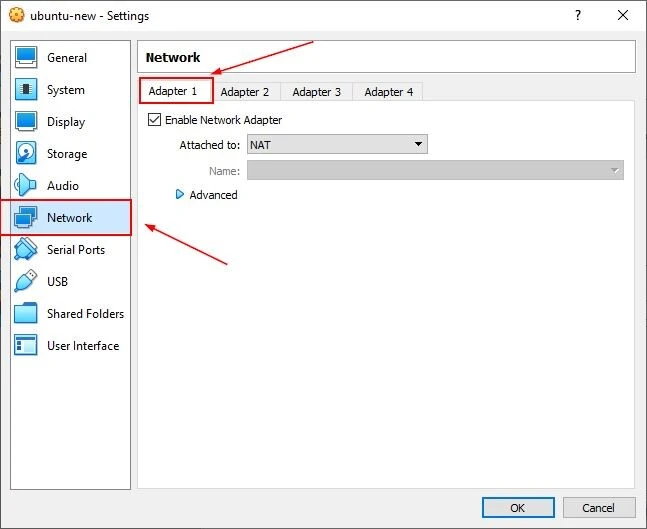Image resolution: width=647 pixels, height=529 pixels.
Task: Select the System chip icon
Action: pos(27,90)
